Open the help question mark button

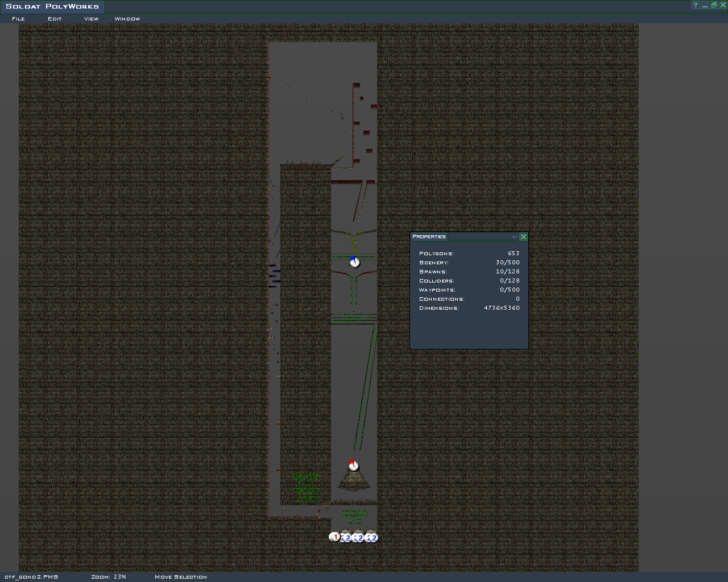pyautogui.click(x=695, y=5)
